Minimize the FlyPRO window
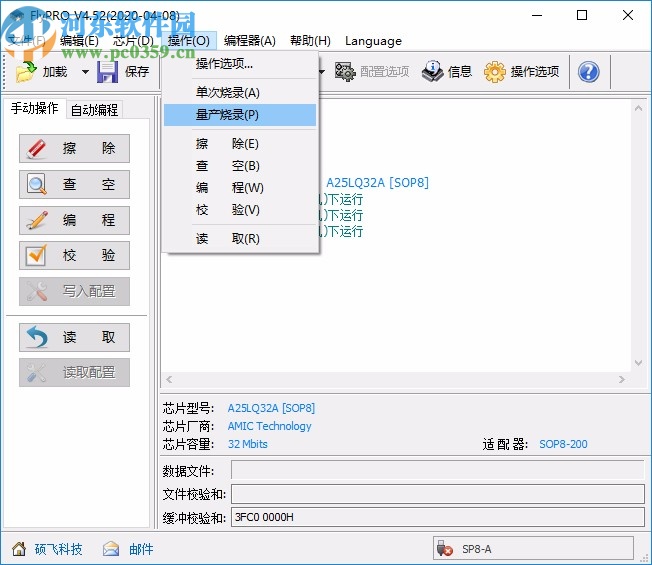Image resolution: width=652 pixels, height=565 pixels. click(537, 15)
